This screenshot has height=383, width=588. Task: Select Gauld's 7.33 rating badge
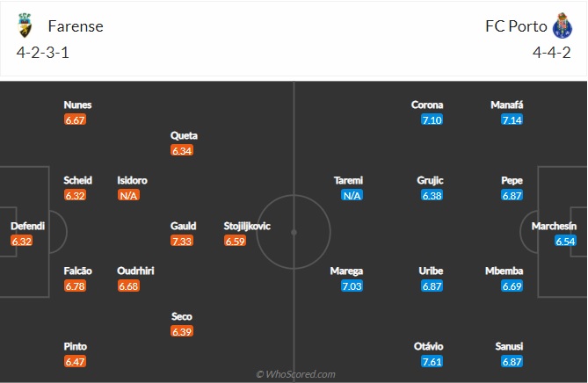coord(182,241)
